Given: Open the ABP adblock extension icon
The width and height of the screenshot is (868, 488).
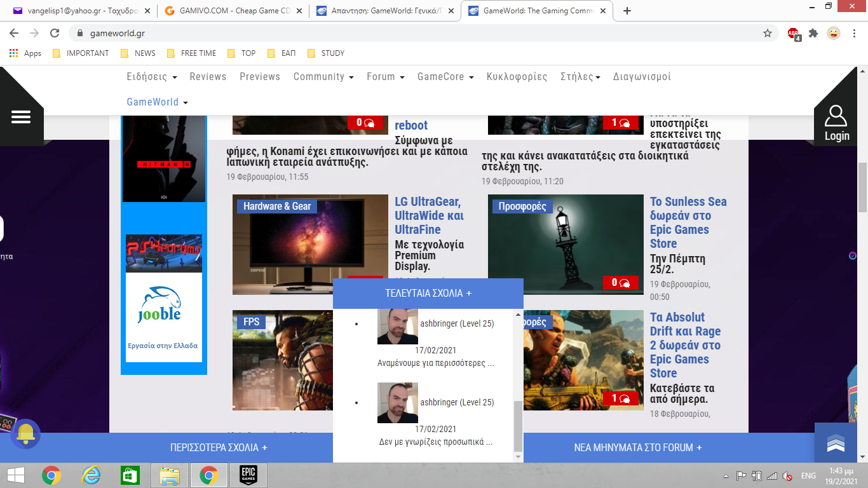Looking at the screenshot, I should coord(794,34).
